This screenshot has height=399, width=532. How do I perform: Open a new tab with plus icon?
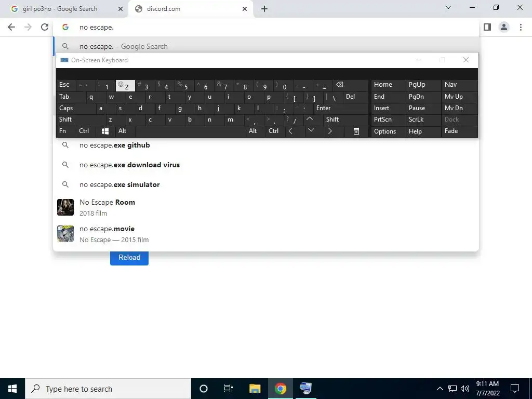[x=264, y=9]
